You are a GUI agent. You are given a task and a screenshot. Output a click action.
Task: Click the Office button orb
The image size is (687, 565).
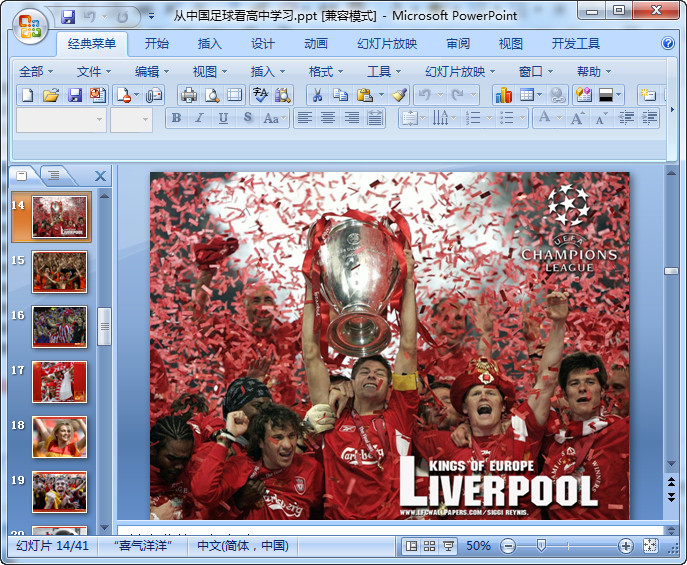[29, 26]
